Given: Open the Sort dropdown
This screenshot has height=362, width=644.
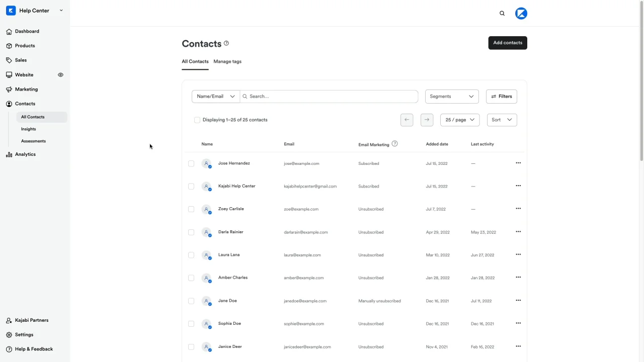Looking at the screenshot, I should point(502,120).
